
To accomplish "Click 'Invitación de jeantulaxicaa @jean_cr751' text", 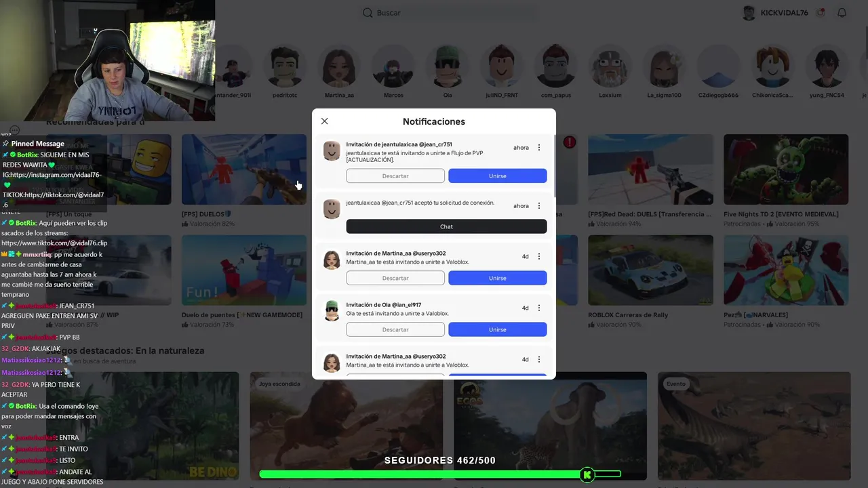I will point(399,144).
